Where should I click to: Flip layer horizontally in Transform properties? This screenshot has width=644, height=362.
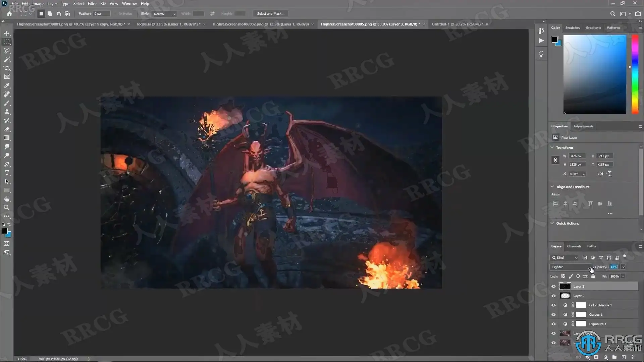600,174
